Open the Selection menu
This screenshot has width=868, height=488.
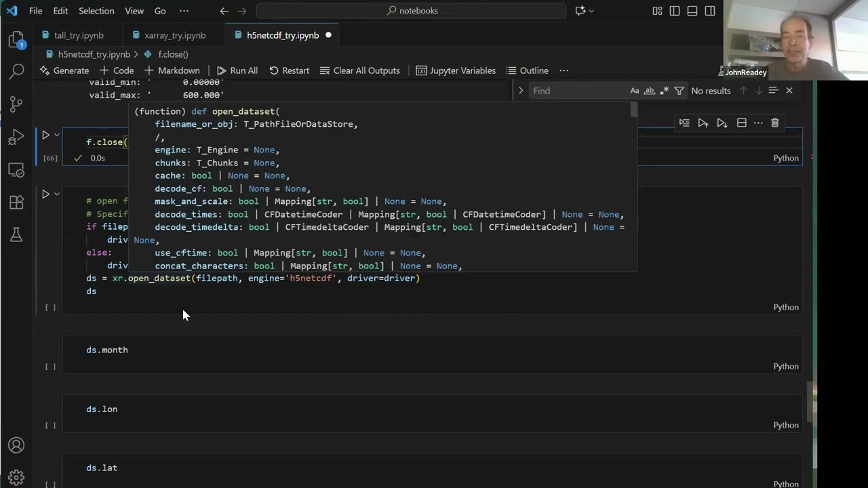(x=96, y=11)
